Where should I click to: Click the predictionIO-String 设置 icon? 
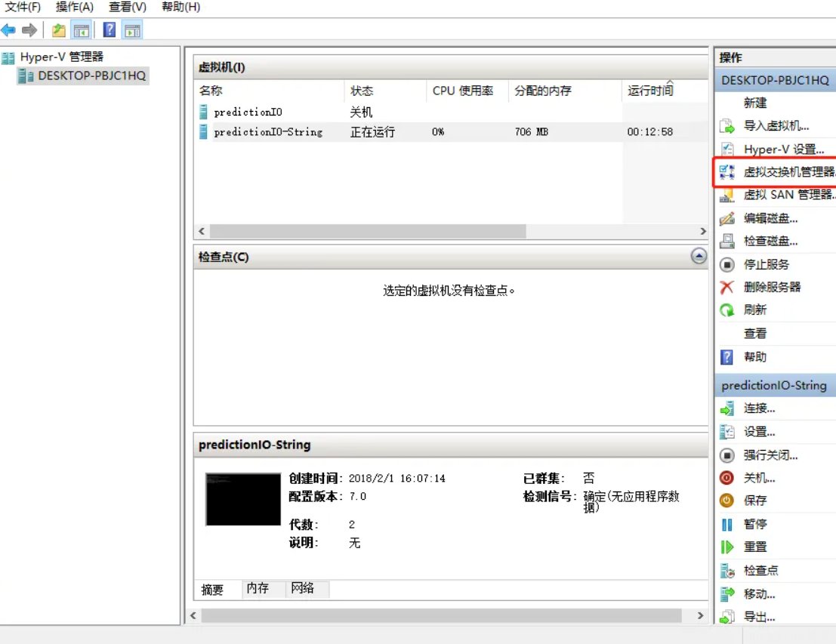pos(726,432)
